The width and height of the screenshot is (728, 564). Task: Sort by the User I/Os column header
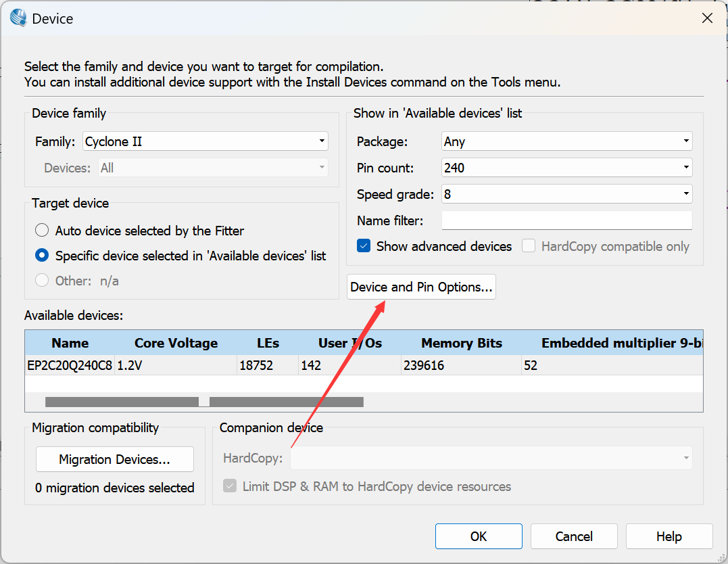tap(350, 343)
